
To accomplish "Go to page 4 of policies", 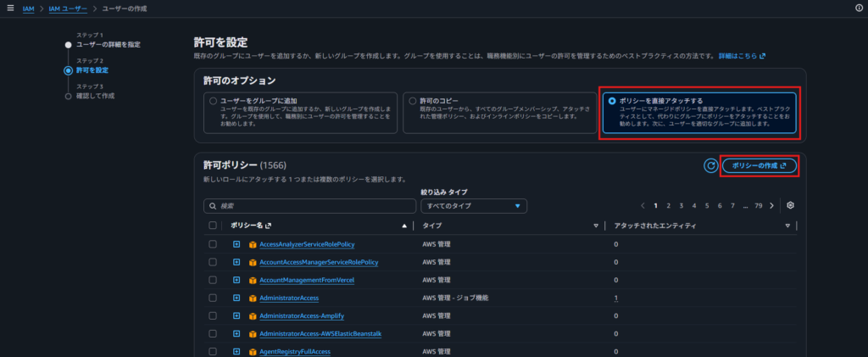I will 694,206.
